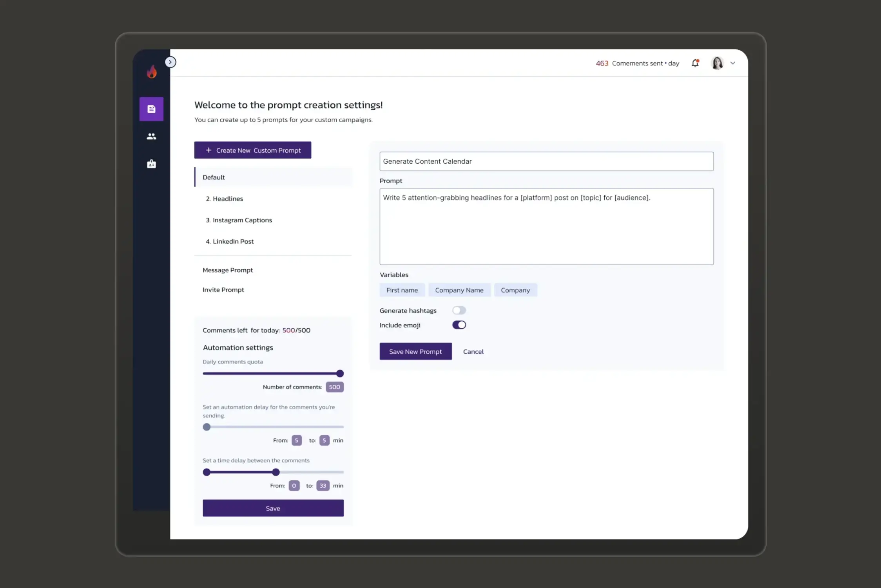Insert the Company Name variable

click(459, 290)
